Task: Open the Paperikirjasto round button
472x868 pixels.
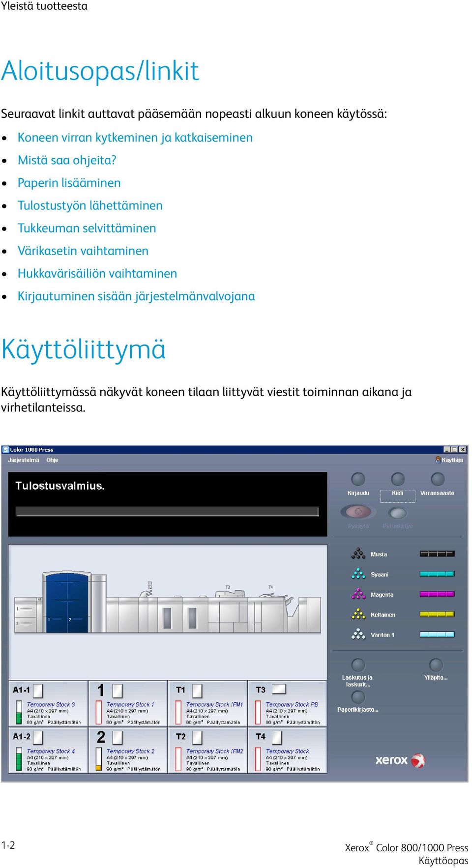Action: 358,697
